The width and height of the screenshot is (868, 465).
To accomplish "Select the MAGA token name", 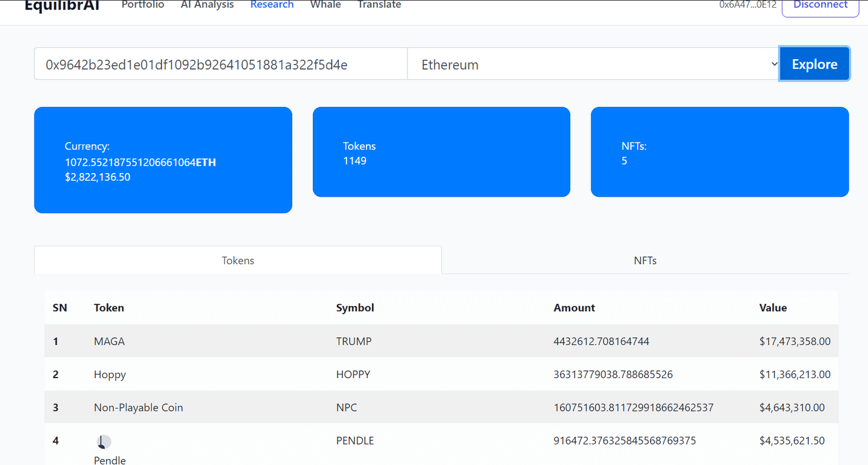I will 109,341.
